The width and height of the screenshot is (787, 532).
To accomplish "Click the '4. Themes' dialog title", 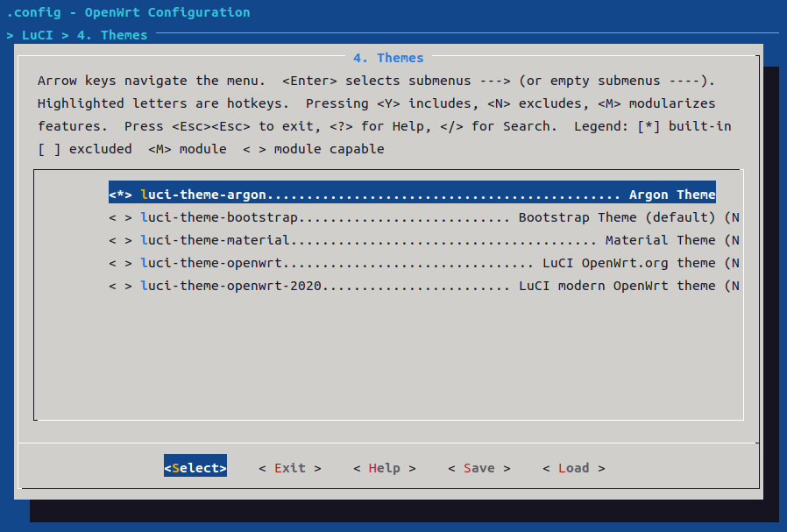I will point(388,58).
